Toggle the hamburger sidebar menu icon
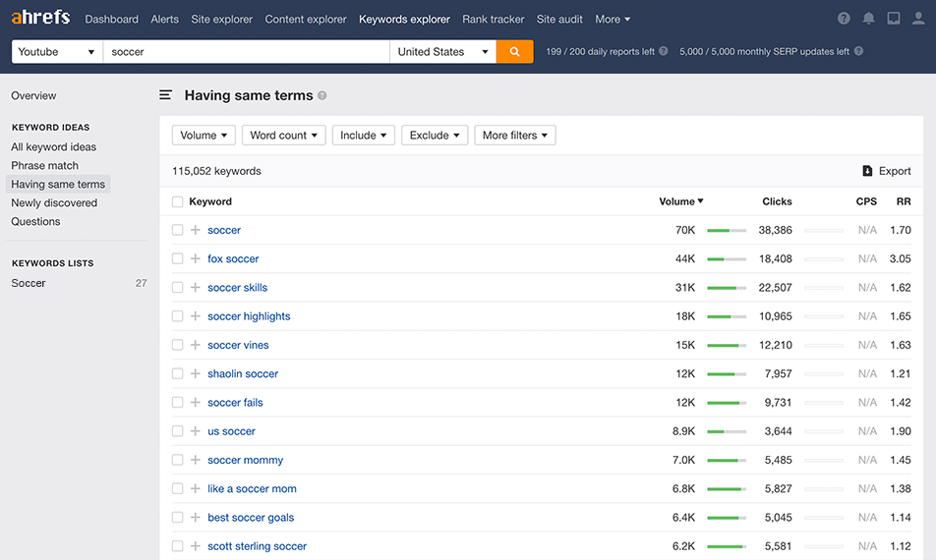Viewport: 936px width, 560px height. tap(166, 95)
